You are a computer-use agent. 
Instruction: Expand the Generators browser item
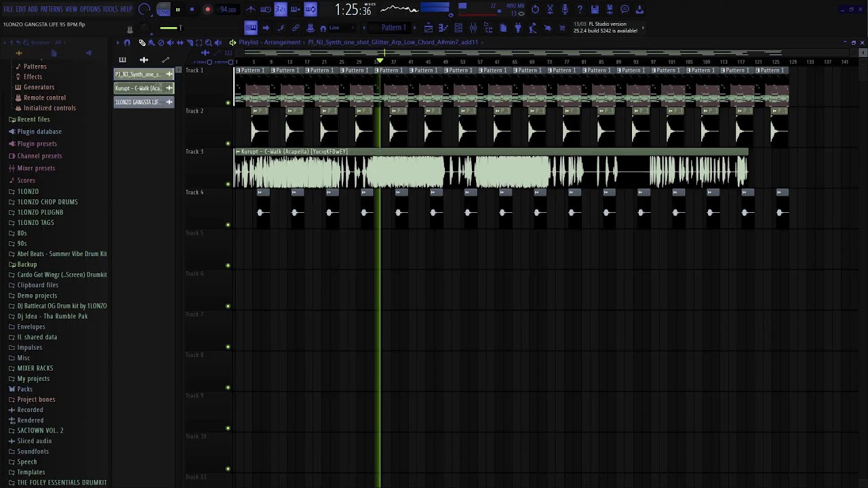(x=39, y=87)
